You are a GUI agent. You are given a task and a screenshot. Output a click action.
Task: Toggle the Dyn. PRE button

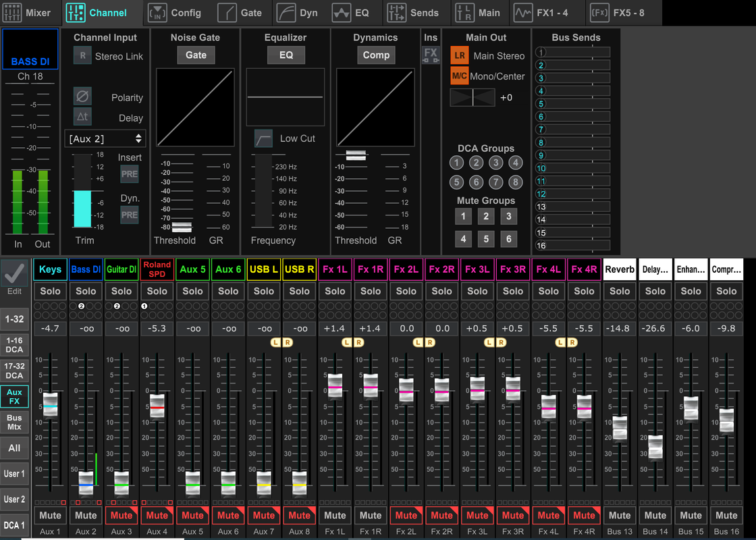(x=129, y=215)
